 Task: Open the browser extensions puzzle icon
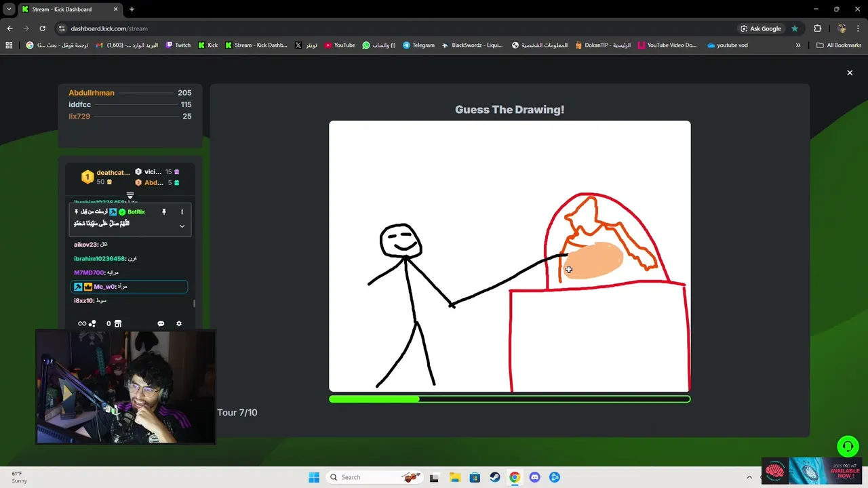click(817, 28)
